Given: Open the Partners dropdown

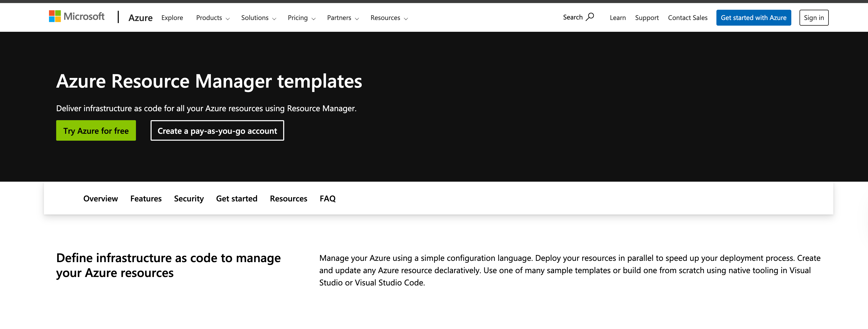Looking at the screenshot, I should 342,18.
